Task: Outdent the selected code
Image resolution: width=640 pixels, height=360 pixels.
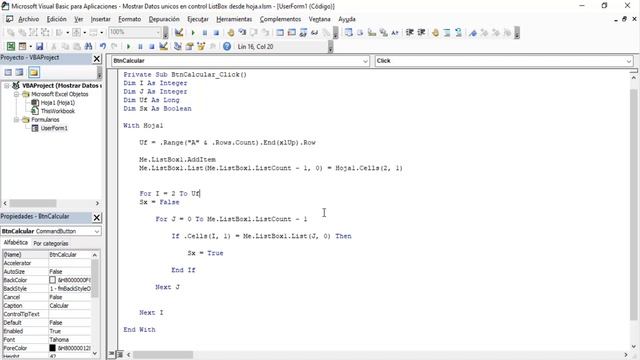Action: [421, 33]
